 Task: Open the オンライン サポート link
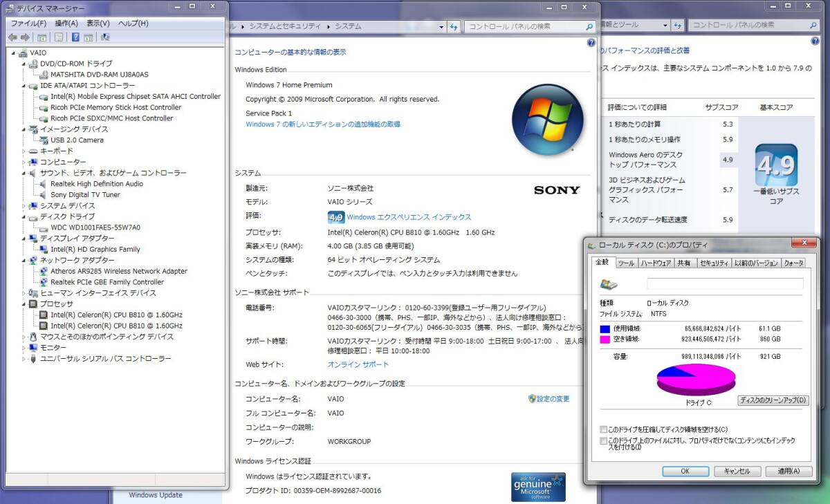[x=358, y=364]
